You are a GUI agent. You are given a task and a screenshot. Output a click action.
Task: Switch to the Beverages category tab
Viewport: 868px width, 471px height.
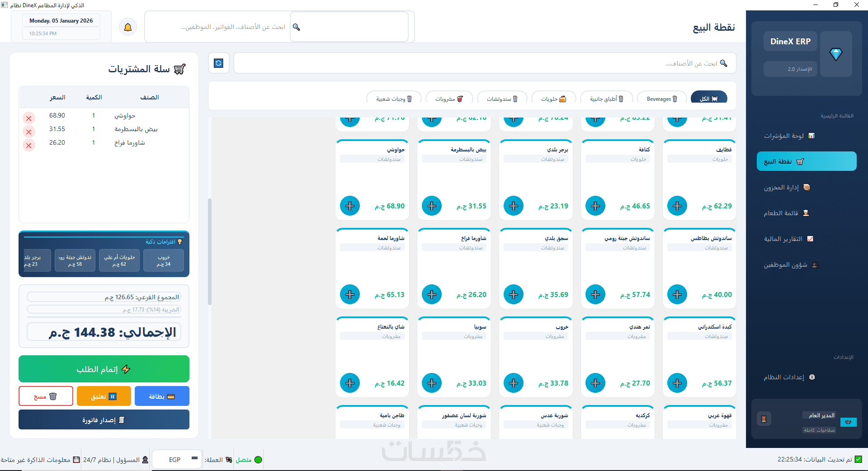point(662,99)
